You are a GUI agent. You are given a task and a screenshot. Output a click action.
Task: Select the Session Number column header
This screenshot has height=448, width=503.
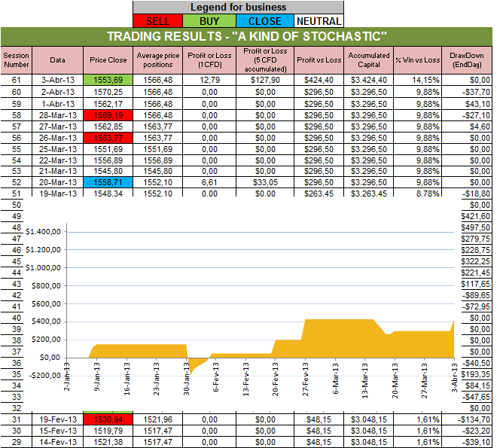[15, 59]
